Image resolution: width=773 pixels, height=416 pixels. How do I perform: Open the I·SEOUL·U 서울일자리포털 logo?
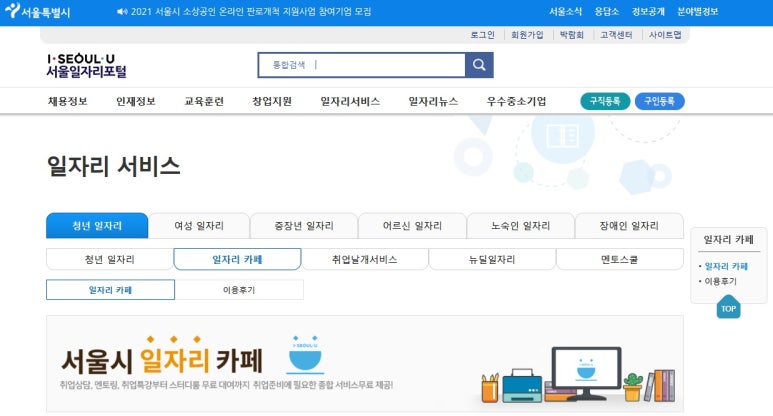[86, 66]
